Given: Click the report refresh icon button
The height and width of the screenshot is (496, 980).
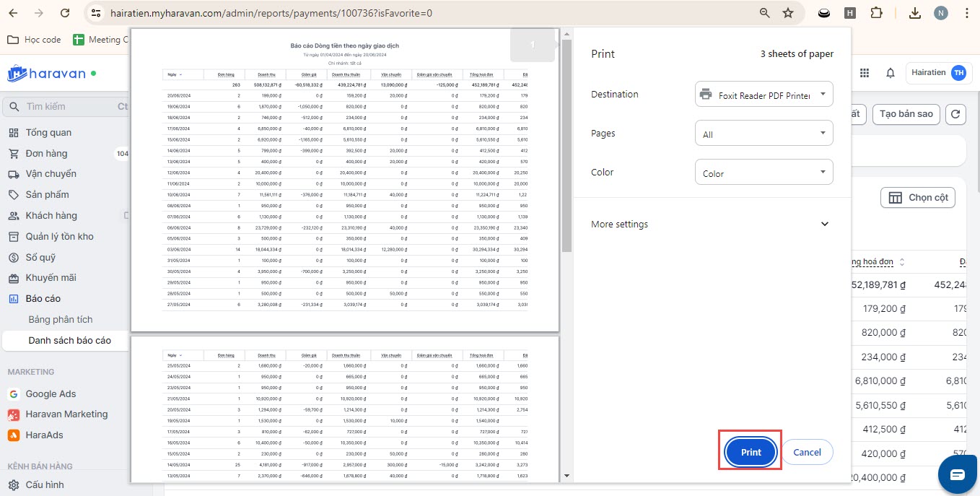Looking at the screenshot, I should click(x=955, y=114).
